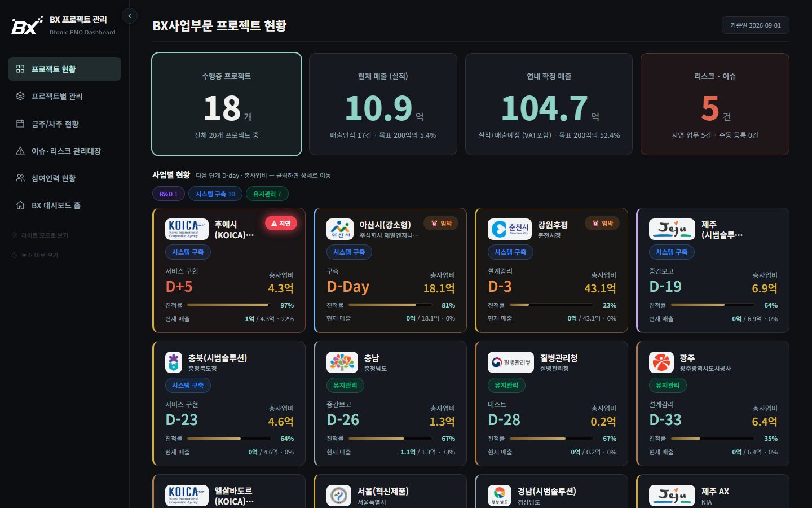Click the 충남 logo on its card
This screenshot has height=508, width=812.
point(342,362)
